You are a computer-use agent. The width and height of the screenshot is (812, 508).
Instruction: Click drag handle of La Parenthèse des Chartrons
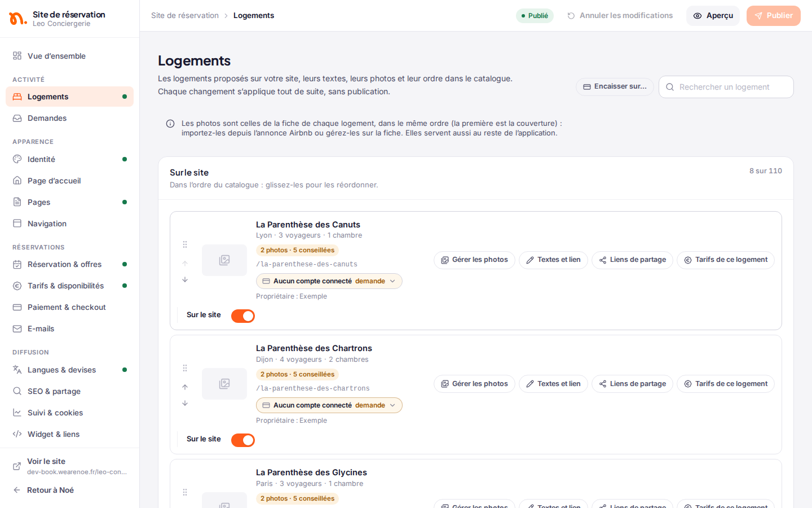point(185,368)
